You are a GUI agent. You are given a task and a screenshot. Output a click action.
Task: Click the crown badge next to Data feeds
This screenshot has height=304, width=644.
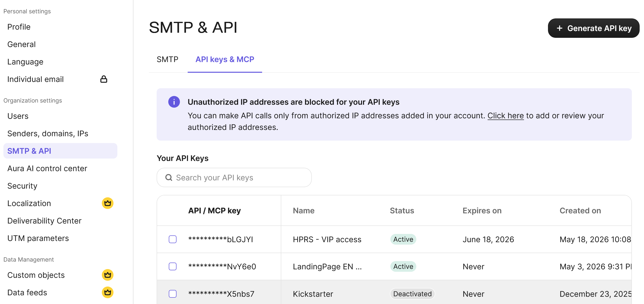click(107, 293)
